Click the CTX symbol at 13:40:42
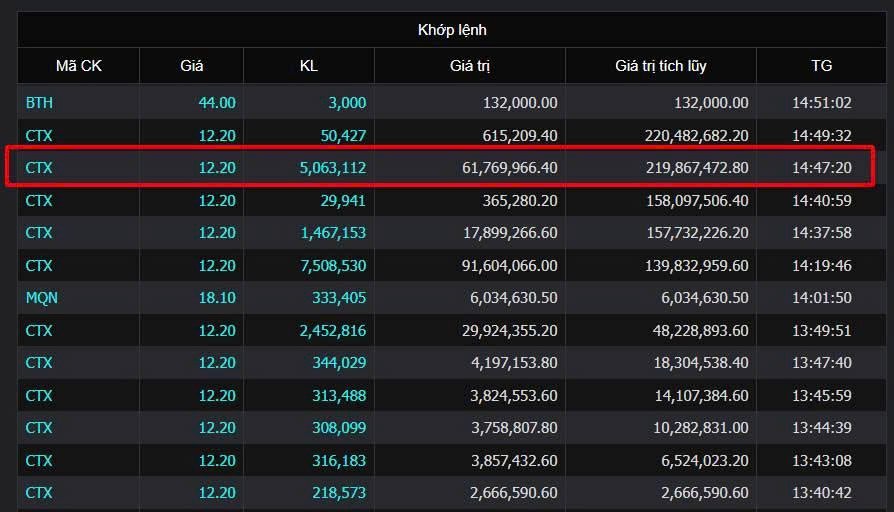The height and width of the screenshot is (512, 894). [39, 493]
